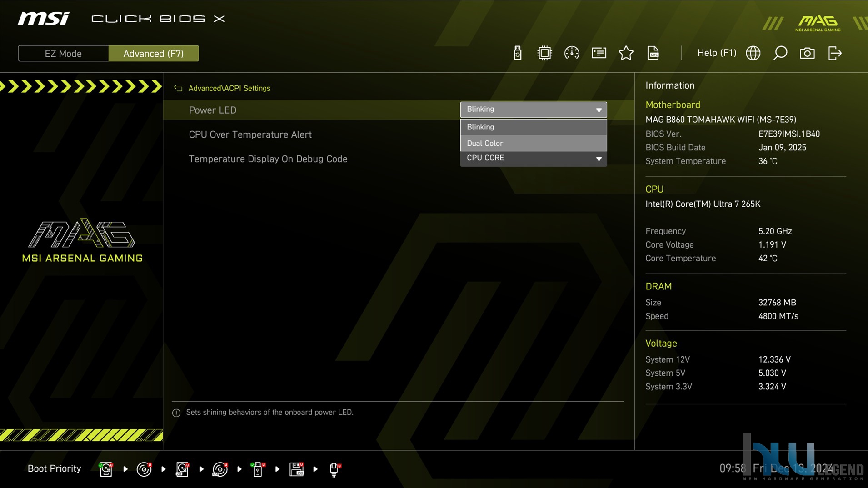Click the Information panel title
The height and width of the screenshot is (488, 868).
pos(670,85)
